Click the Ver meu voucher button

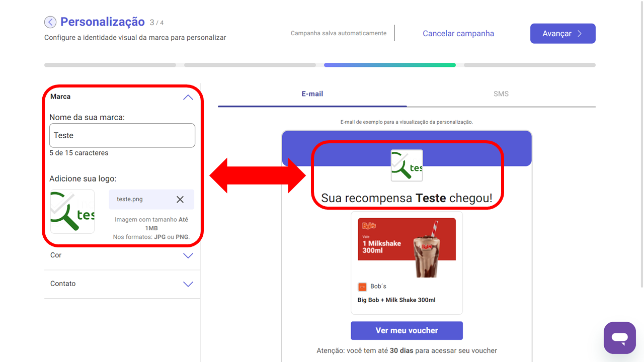407,331
